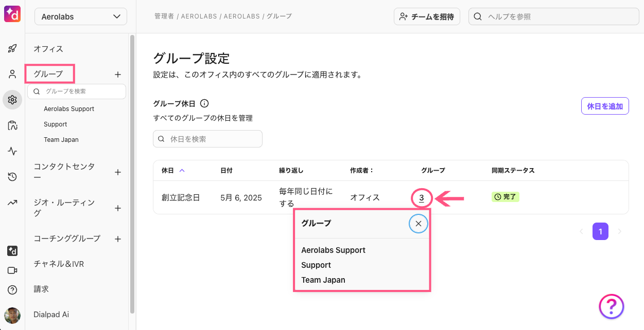This screenshot has width=644, height=330.
Task: Click 管理者 breadcrumb
Action: pos(164,16)
